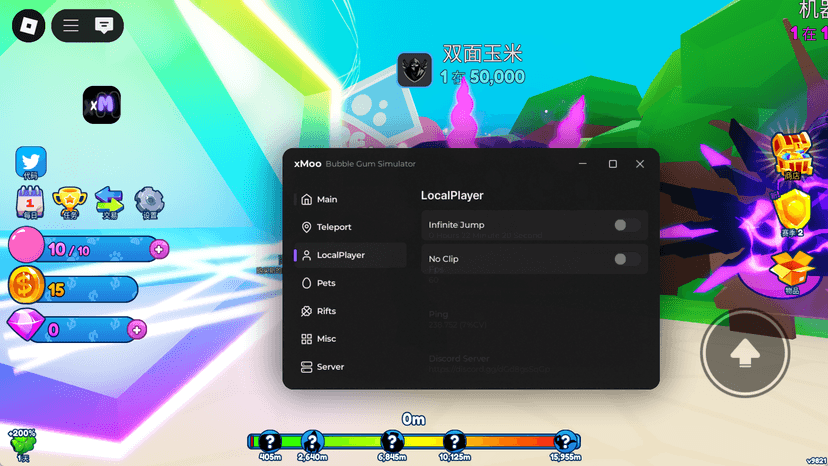The image size is (828, 466).
Task: Open the game settings gear icon
Action: coord(149,201)
